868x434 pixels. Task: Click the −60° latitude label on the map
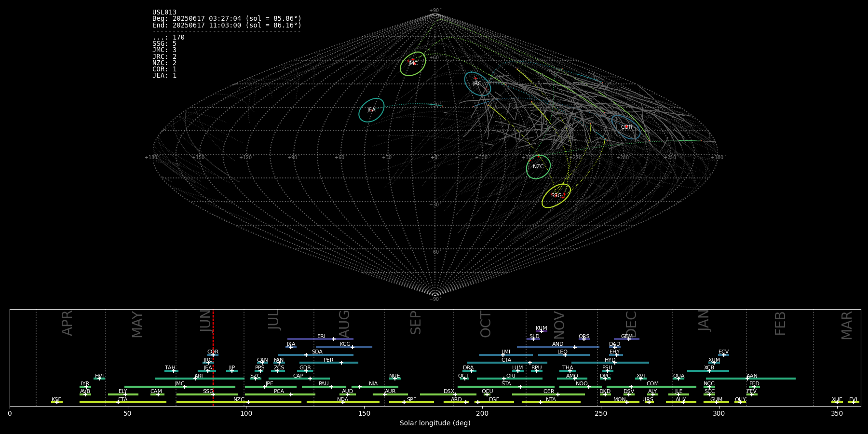pyautogui.click(x=435, y=252)
